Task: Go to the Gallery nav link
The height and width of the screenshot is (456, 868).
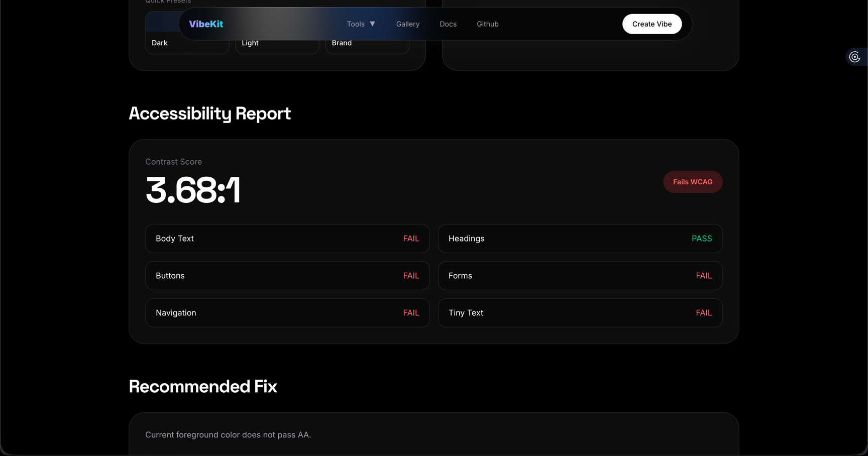Action: click(407, 24)
